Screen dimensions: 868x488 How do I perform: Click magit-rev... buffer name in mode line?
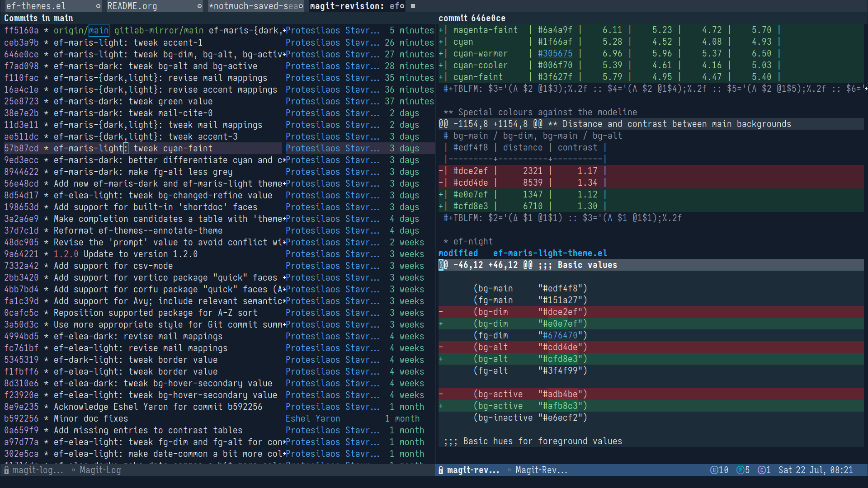pyautogui.click(x=473, y=470)
